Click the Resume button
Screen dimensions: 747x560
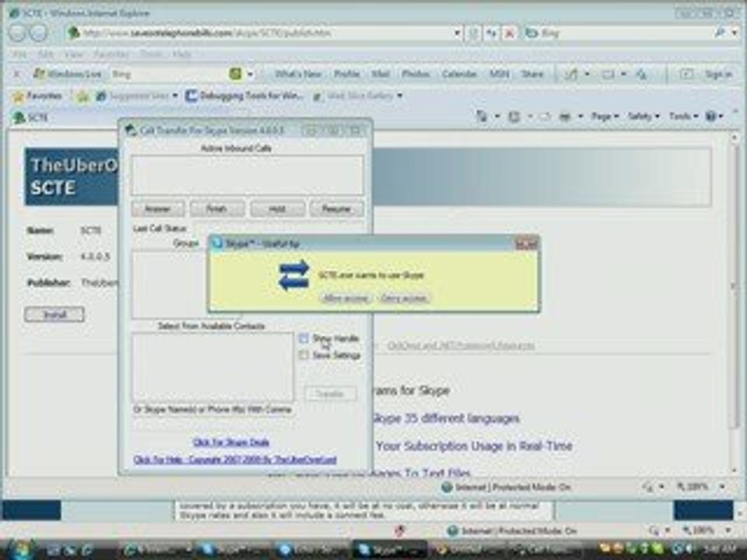pos(336,208)
